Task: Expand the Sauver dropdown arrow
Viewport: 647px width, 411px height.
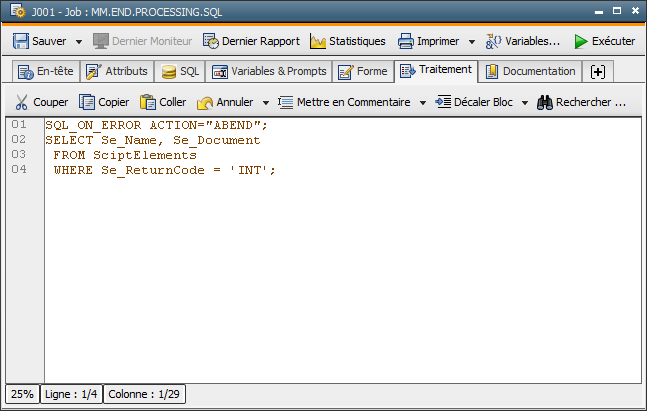Action: click(x=79, y=42)
